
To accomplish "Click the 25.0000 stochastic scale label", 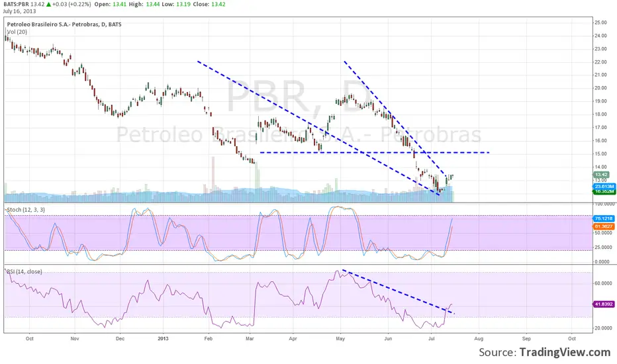I will point(604,247).
